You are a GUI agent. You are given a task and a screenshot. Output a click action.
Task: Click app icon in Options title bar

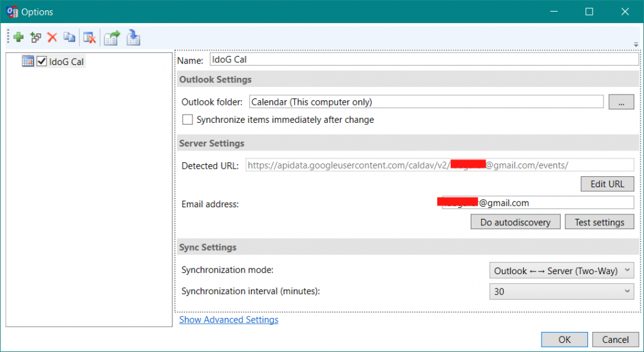pyautogui.click(x=12, y=12)
